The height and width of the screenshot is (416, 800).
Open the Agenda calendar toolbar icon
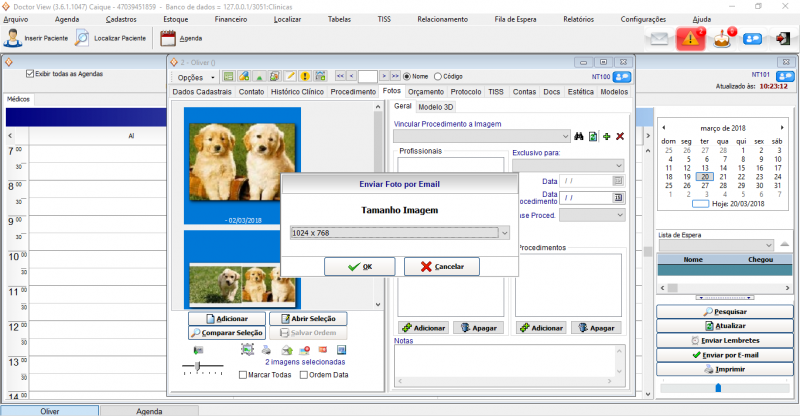point(168,39)
